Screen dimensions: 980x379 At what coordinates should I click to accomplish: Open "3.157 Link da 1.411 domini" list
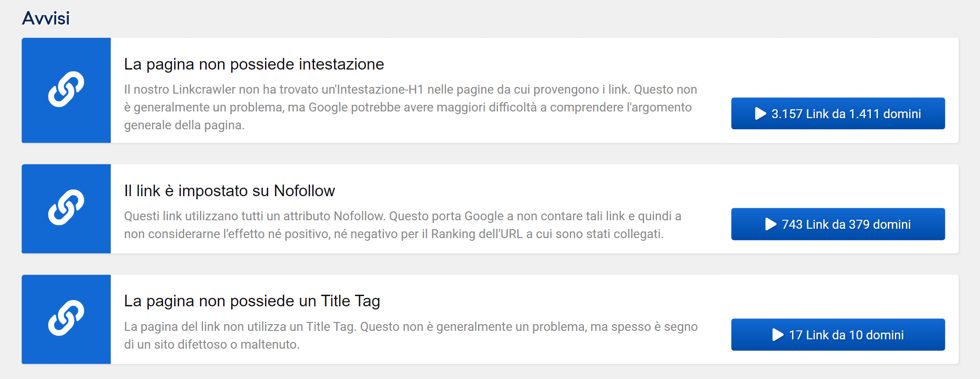point(837,114)
